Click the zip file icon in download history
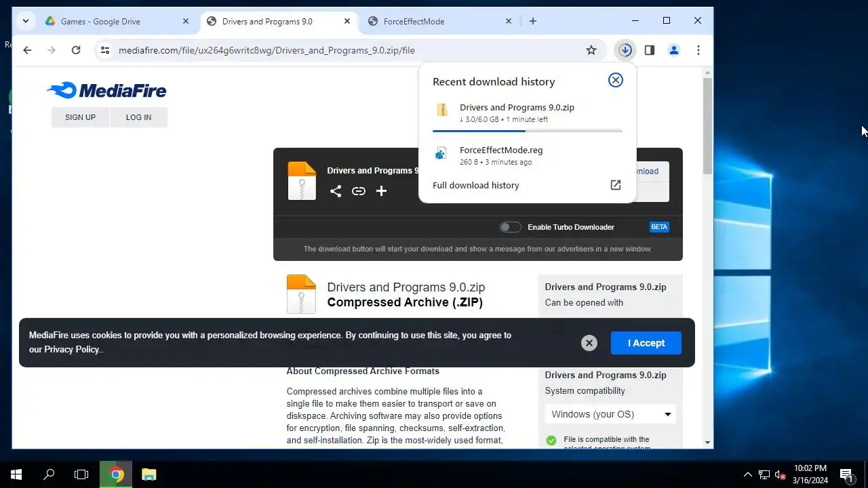The width and height of the screenshot is (868, 488). tap(442, 110)
